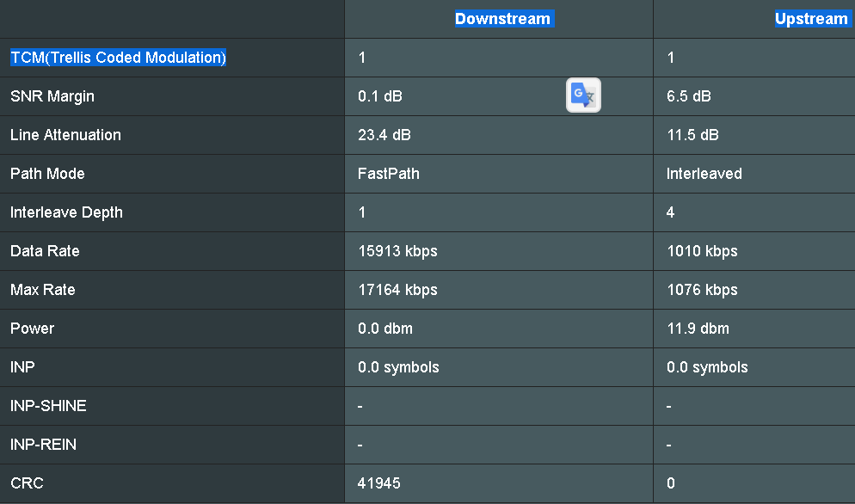This screenshot has height=504, width=855.
Task: Click the 11.9 dbm upstream power value
Action: coord(698,329)
